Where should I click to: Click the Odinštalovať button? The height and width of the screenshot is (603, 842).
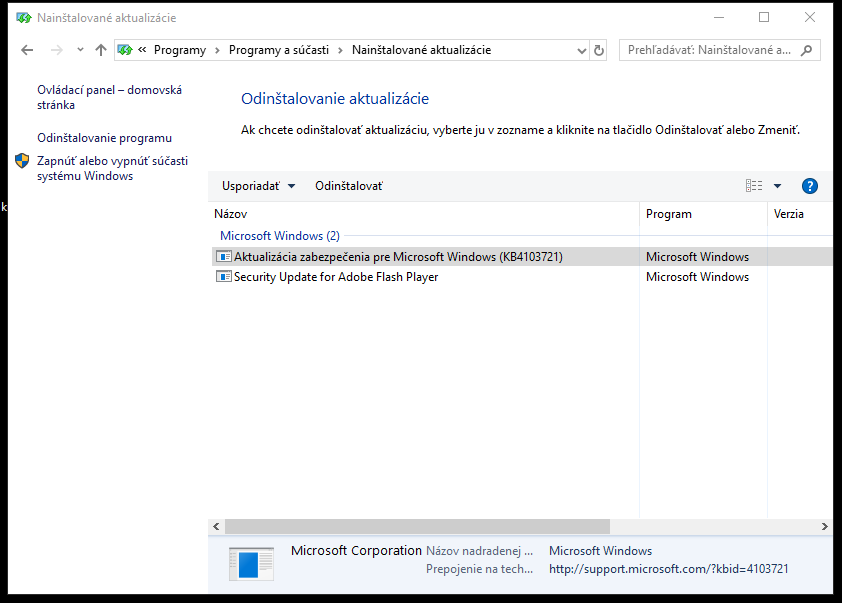[349, 186]
